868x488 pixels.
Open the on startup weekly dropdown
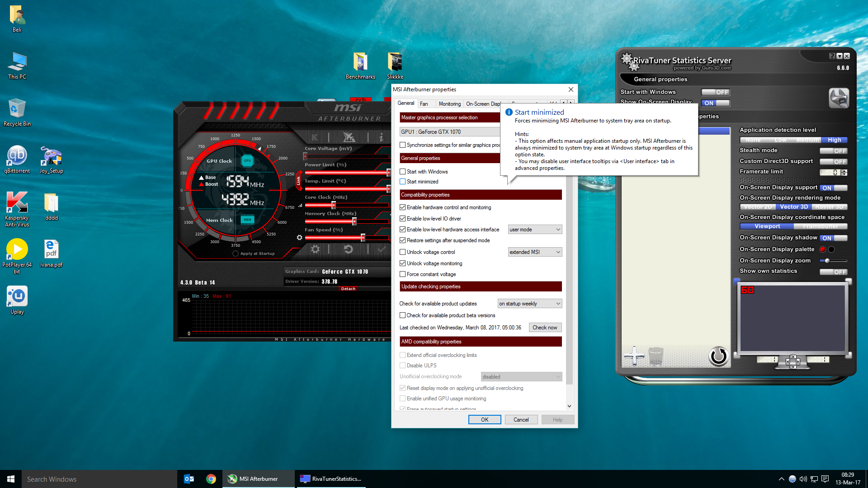pos(530,304)
